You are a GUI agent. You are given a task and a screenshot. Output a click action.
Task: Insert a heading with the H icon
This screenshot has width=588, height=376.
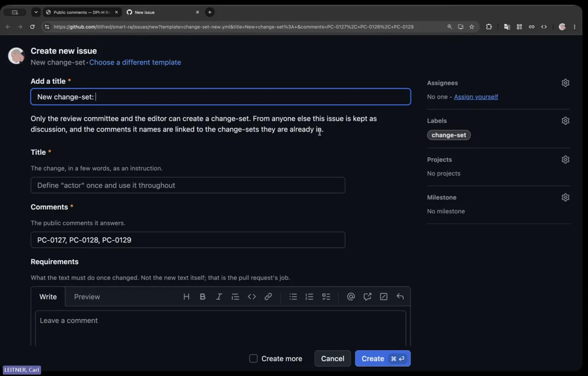(187, 296)
